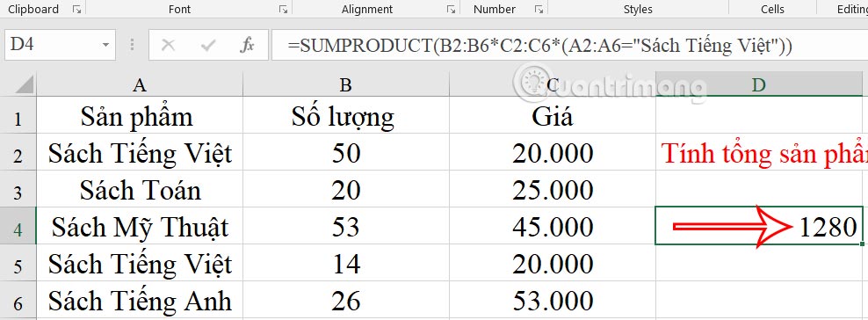Click quantity cell with value 53
Screen dimensions: 868x320
(346, 227)
